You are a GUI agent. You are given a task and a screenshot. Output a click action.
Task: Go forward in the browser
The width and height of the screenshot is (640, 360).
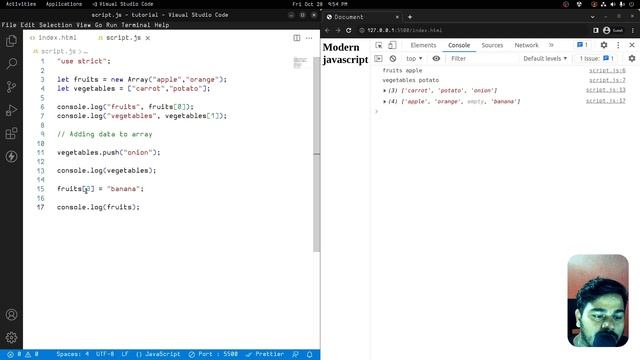tap(338, 31)
